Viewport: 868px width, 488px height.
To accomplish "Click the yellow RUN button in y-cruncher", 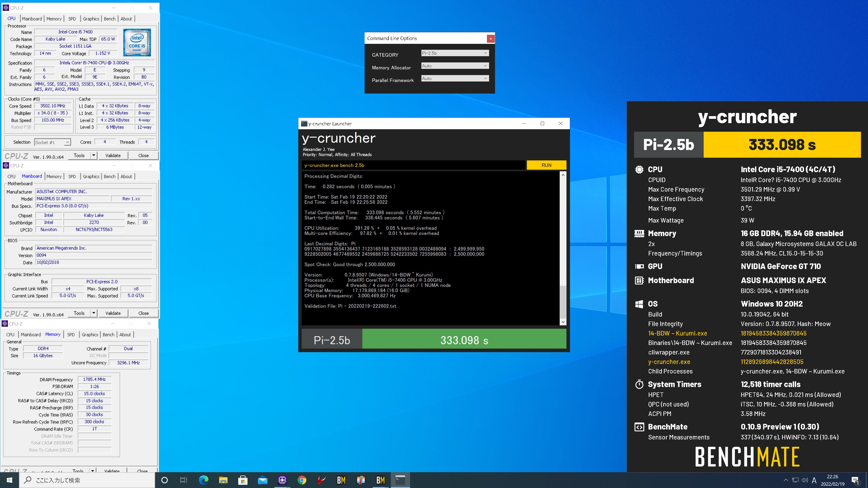I will tap(546, 165).
